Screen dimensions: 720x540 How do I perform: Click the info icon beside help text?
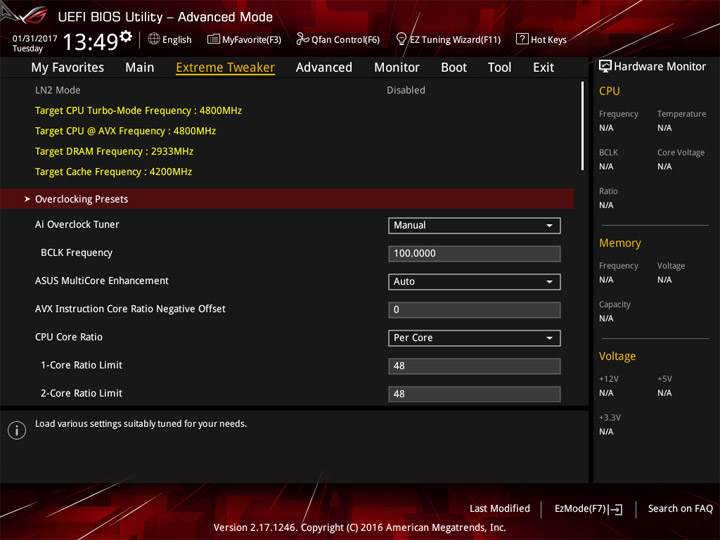coord(17,430)
